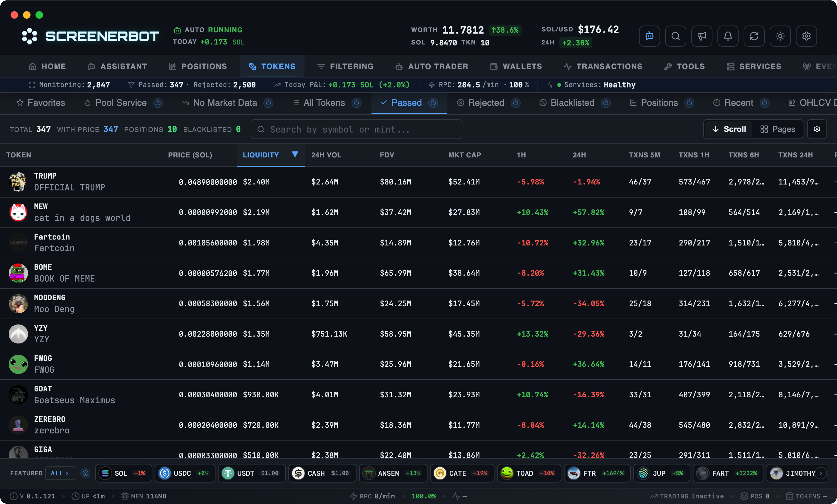
Task: Open the megaphone announcements icon
Action: tap(702, 36)
